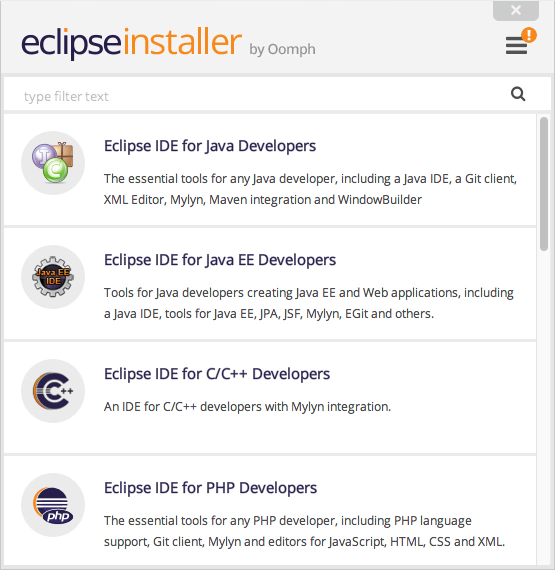Viewport: 555px width, 570px height.
Task: Click the Java EE description text
Action: pos(309,303)
